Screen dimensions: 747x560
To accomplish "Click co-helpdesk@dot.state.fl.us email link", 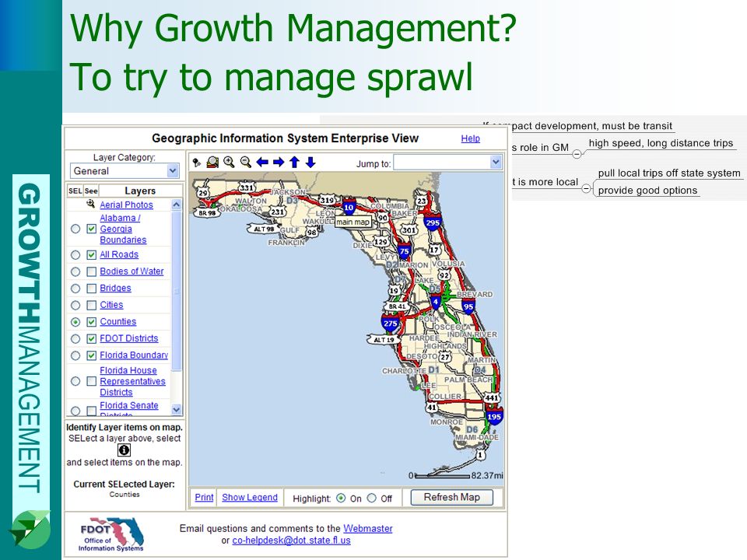I will coord(291,541).
